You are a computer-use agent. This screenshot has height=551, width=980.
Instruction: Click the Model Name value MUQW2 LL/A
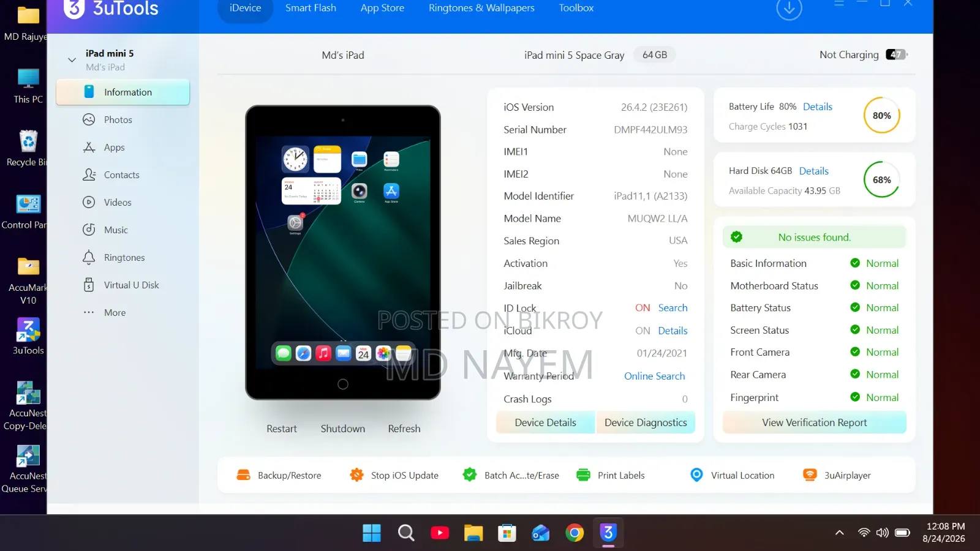click(657, 219)
